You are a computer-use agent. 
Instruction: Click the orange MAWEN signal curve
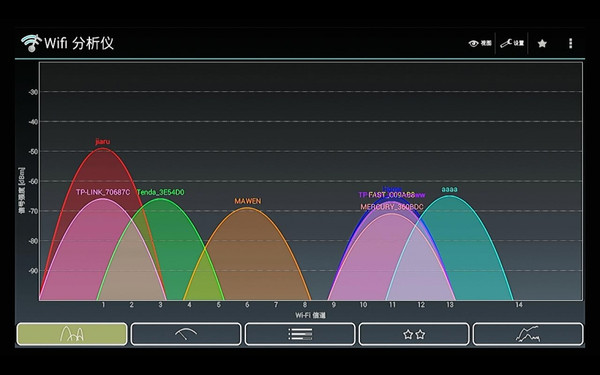247,253
